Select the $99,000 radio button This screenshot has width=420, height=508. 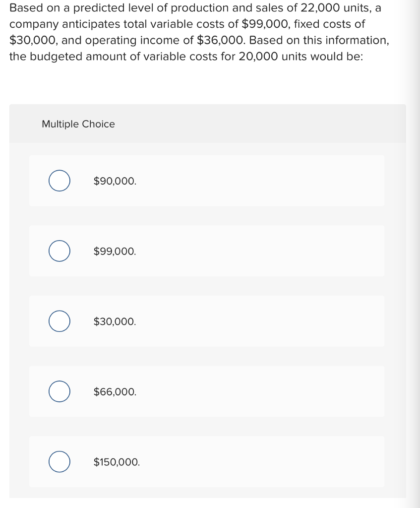pos(59,251)
